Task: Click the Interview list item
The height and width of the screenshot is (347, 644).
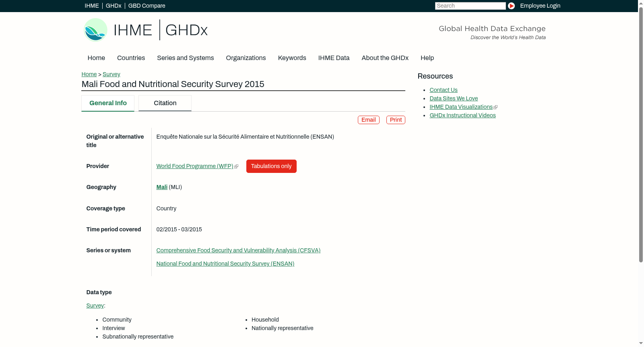Action: pos(114,328)
